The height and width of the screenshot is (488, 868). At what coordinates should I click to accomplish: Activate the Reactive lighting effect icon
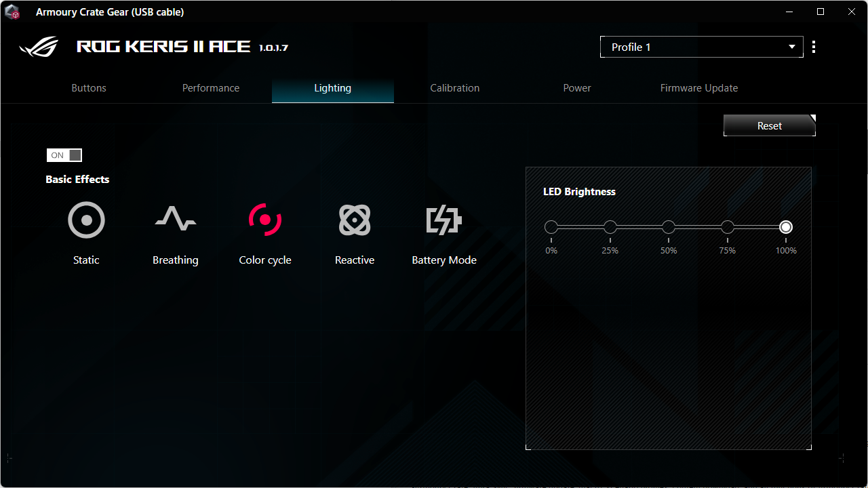click(355, 220)
